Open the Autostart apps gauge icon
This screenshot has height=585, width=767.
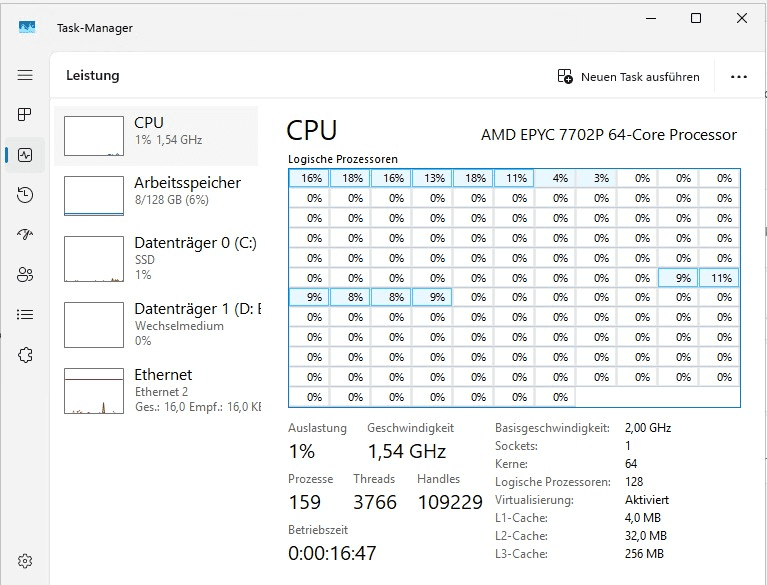tap(25, 235)
